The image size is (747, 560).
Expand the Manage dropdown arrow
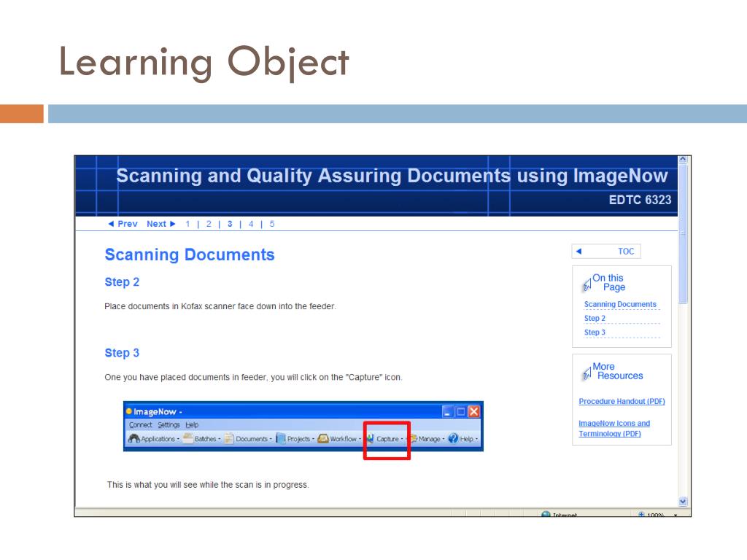(x=444, y=439)
